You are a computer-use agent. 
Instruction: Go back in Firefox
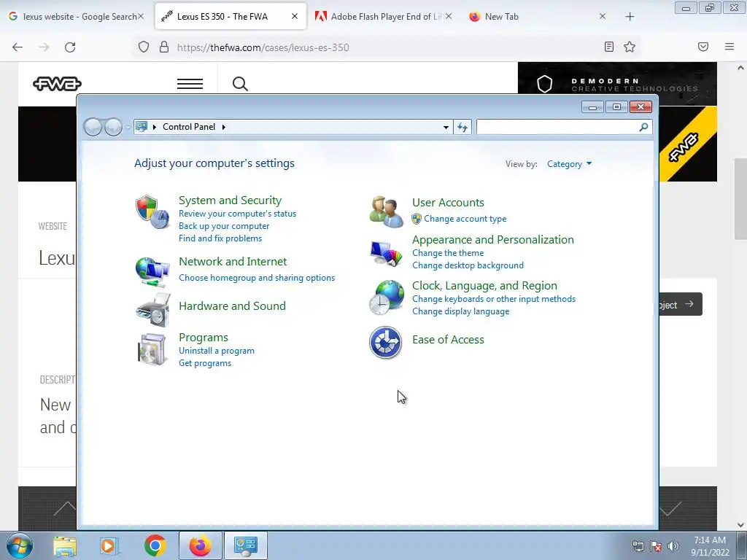coord(18,47)
